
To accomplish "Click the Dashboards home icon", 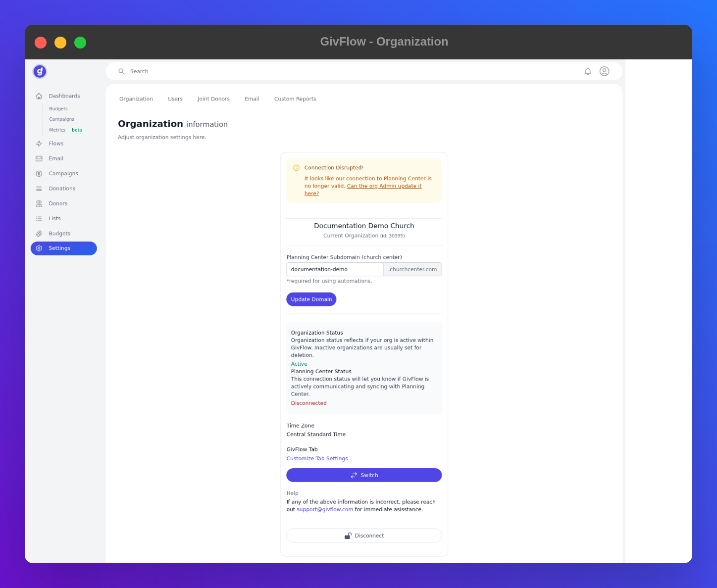I will pos(39,96).
